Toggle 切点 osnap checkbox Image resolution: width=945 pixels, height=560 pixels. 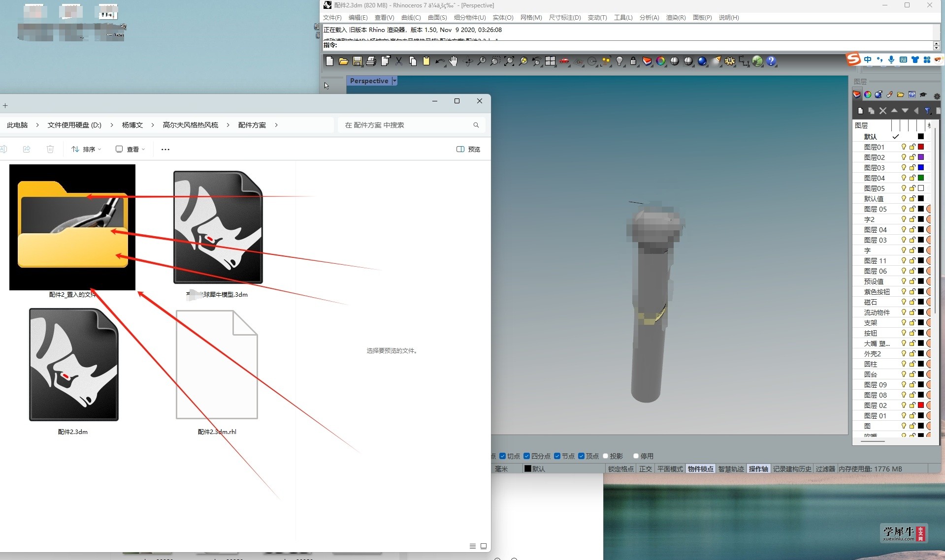[503, 456]
